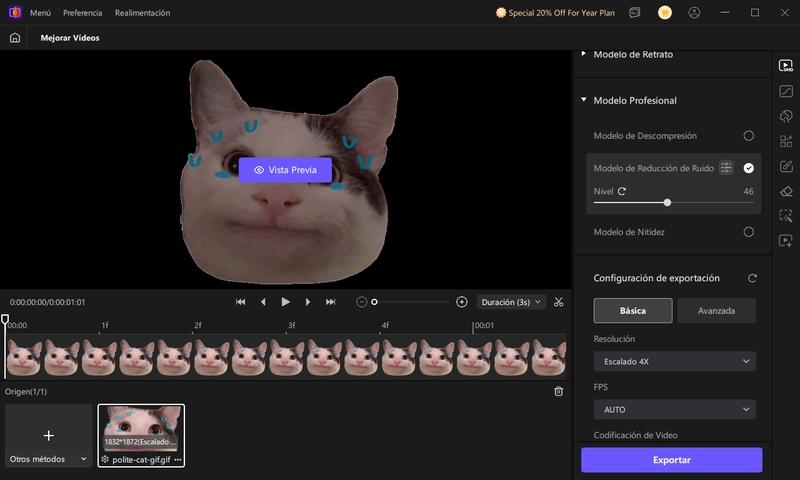Open the FPS AUTO dropdown
This screenshot has width=800, height=480.
coord(674,410)
